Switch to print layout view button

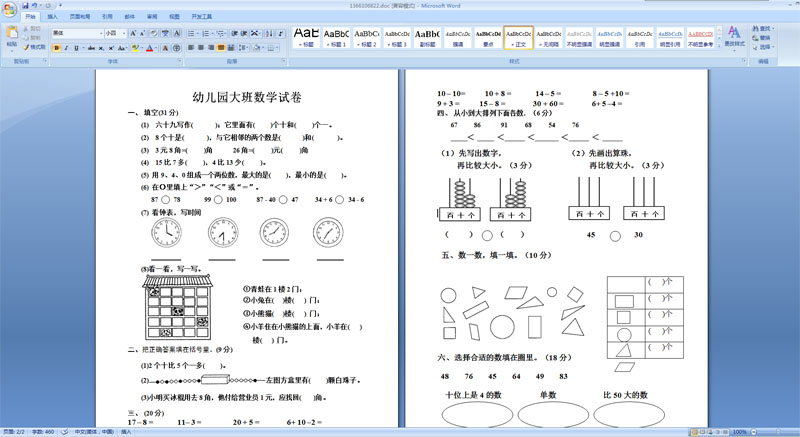(x=693, y=432)
